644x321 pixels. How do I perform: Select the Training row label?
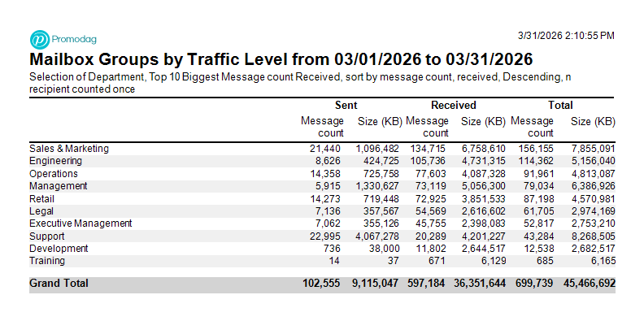click(x=47, y=261)
